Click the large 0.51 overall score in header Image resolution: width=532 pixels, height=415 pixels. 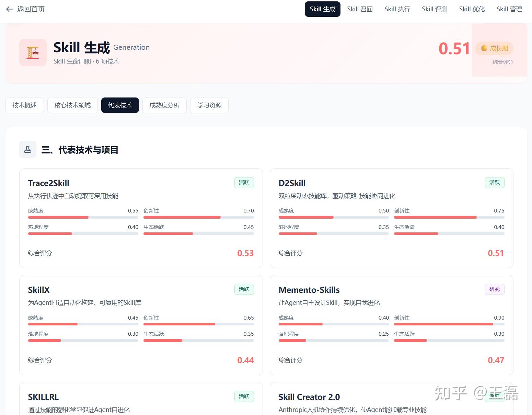[x=454, y=48]
